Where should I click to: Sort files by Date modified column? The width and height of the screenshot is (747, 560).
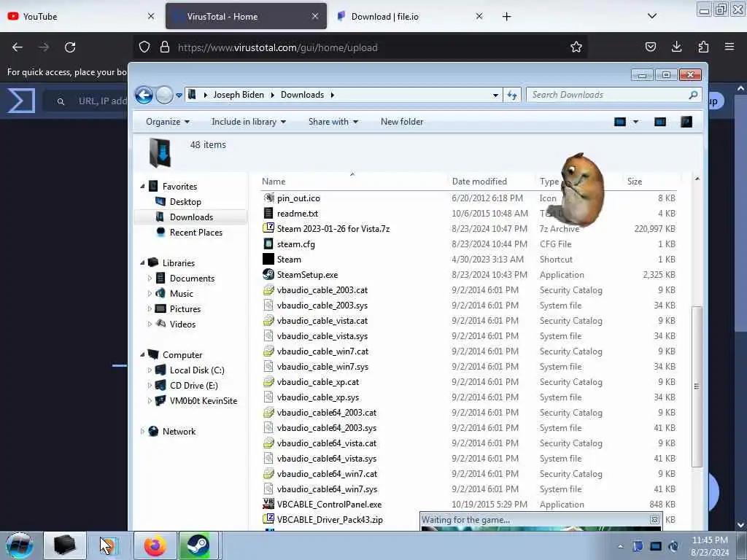pyautogui.click(x=479, y=182)
